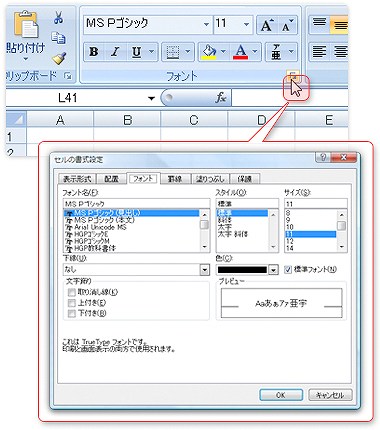Check the 上付き superscript checkbox
This screenshot has width=380, height=430.
[71, 303]
